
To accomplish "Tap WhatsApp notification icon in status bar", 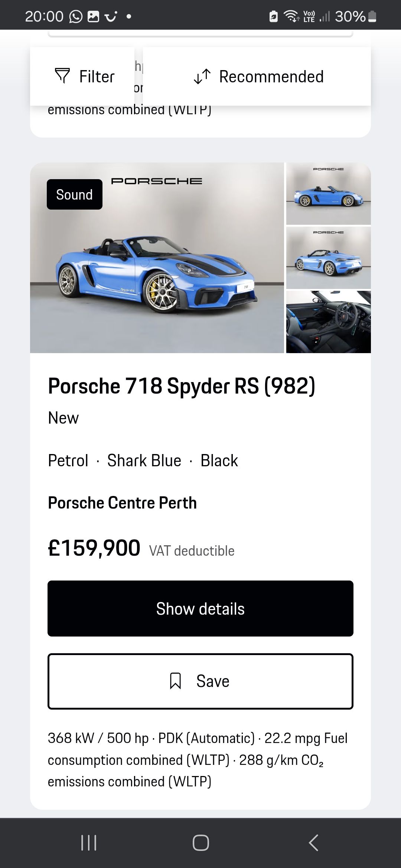I will click(x=76, y=17).
